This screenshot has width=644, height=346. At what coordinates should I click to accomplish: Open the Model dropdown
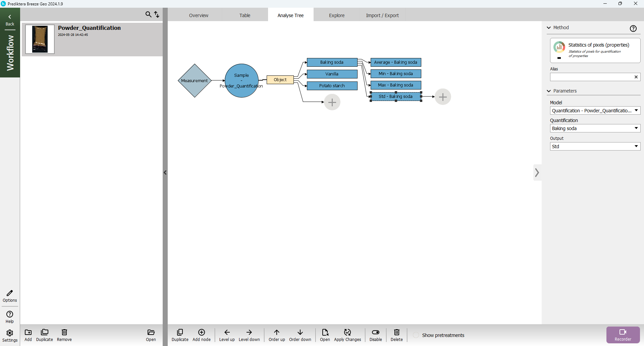coord(595,111)
